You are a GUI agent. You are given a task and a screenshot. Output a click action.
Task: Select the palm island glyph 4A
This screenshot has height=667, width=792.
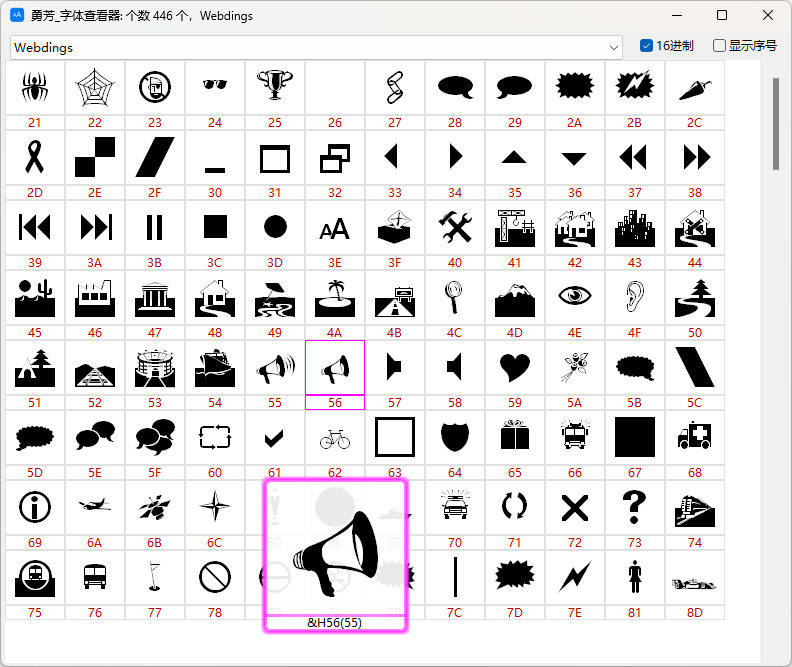coord(335,298)
